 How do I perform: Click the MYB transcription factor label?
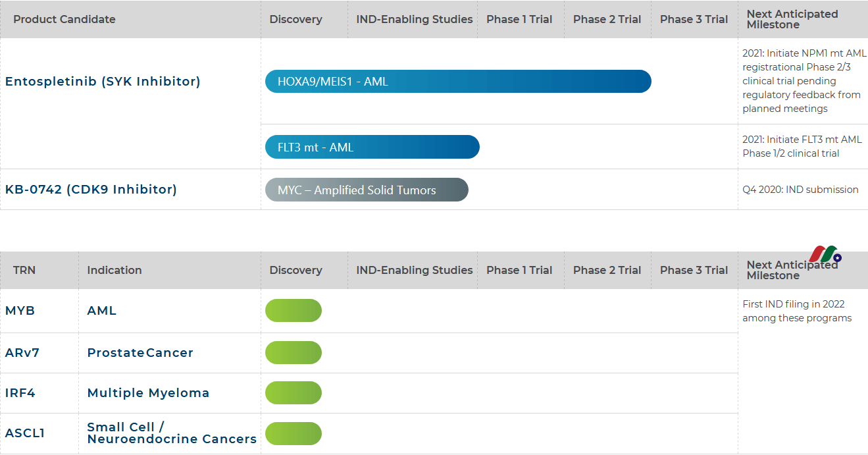pos(20,311)
